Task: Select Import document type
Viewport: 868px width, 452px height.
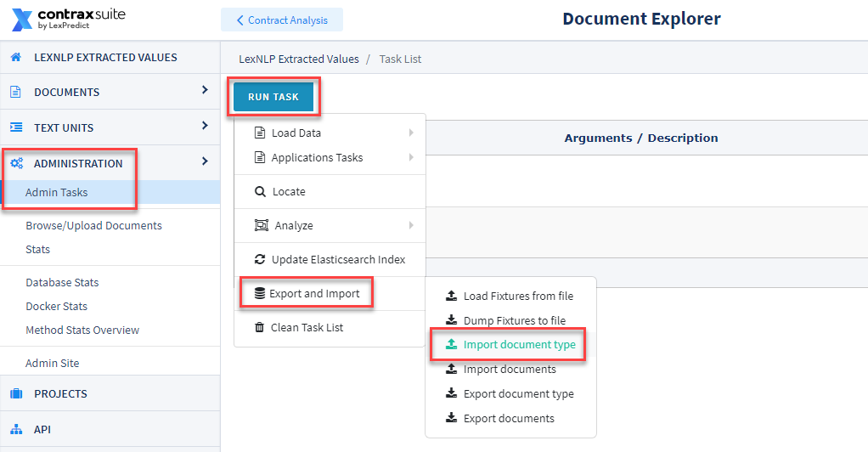Action: point(510,345)
